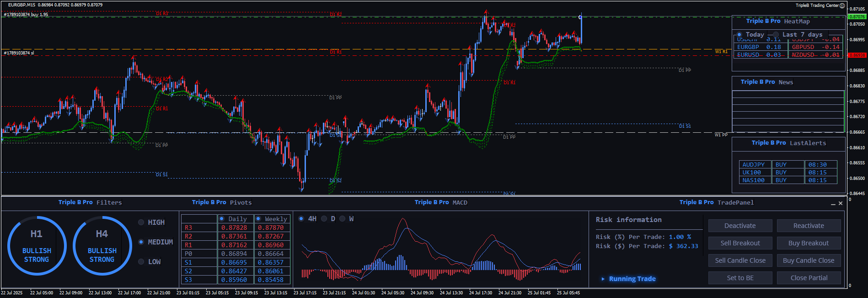Screen dimensions: 868x298
Task: Click the TripleB Trading Center smiley icon
Action: click(x=842, y=5)
